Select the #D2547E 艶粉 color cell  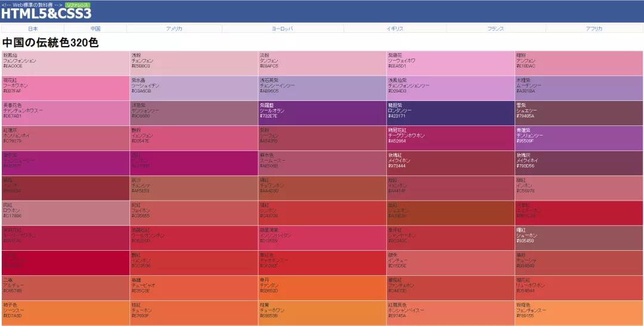(x=194, y=138)
